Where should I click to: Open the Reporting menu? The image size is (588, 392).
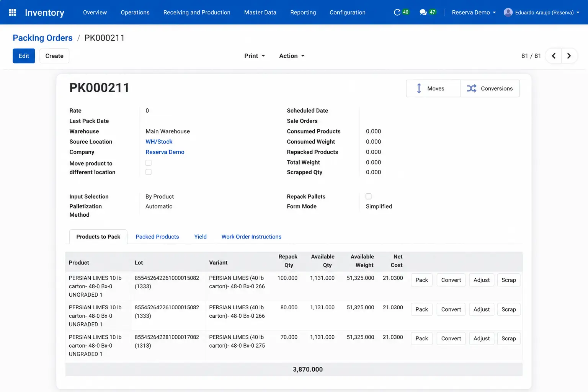(303, 12)
